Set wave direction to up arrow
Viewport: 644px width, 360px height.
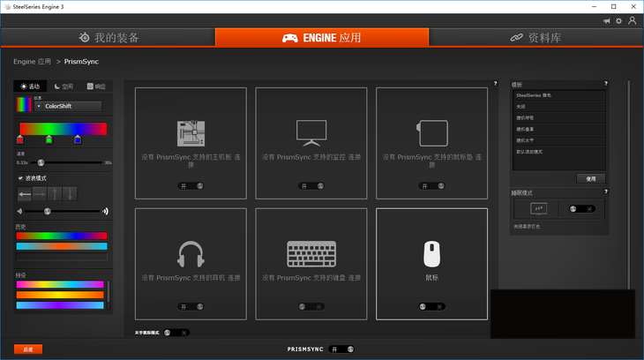click(55, 194)
